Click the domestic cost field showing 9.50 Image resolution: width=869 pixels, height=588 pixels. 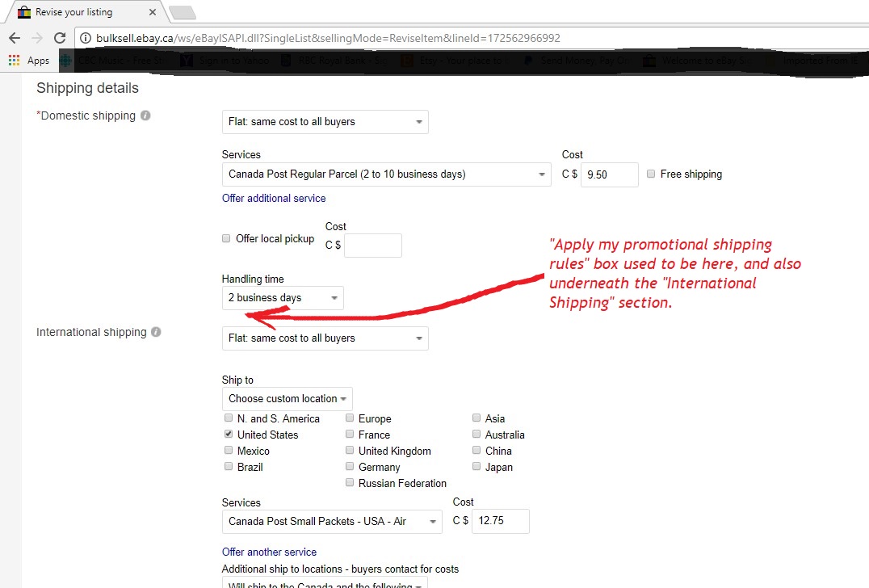[609, 174]
